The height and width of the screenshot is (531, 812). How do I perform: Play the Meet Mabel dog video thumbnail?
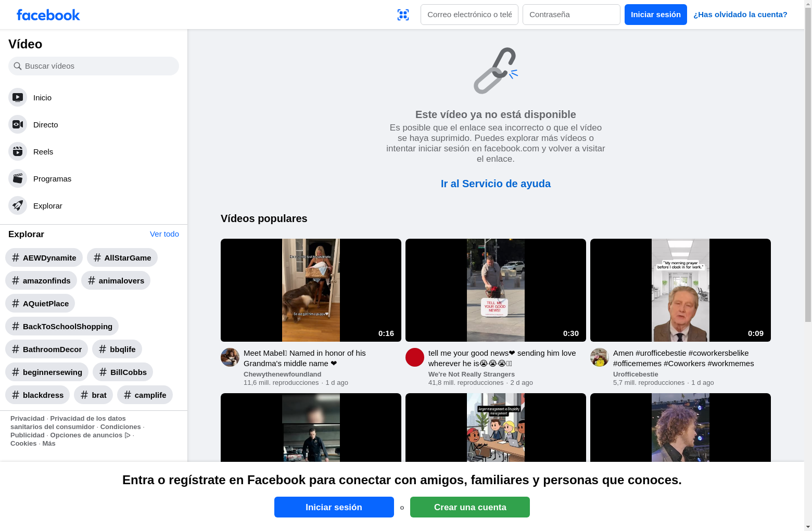pos(311,290)
